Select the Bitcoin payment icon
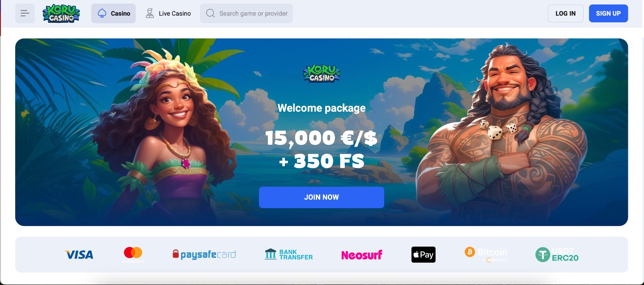The image size is (644, 285). click(486, 254)
